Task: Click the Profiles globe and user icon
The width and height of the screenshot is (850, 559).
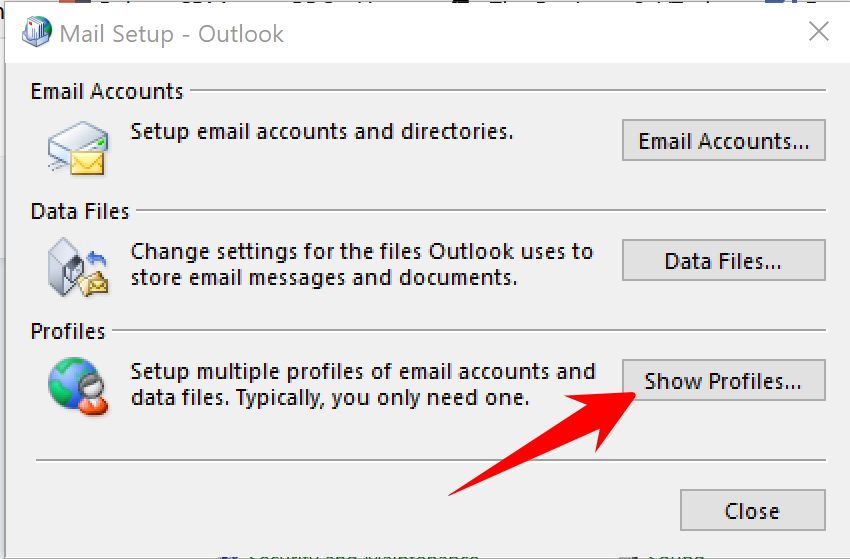Action: tap(78, 386)
